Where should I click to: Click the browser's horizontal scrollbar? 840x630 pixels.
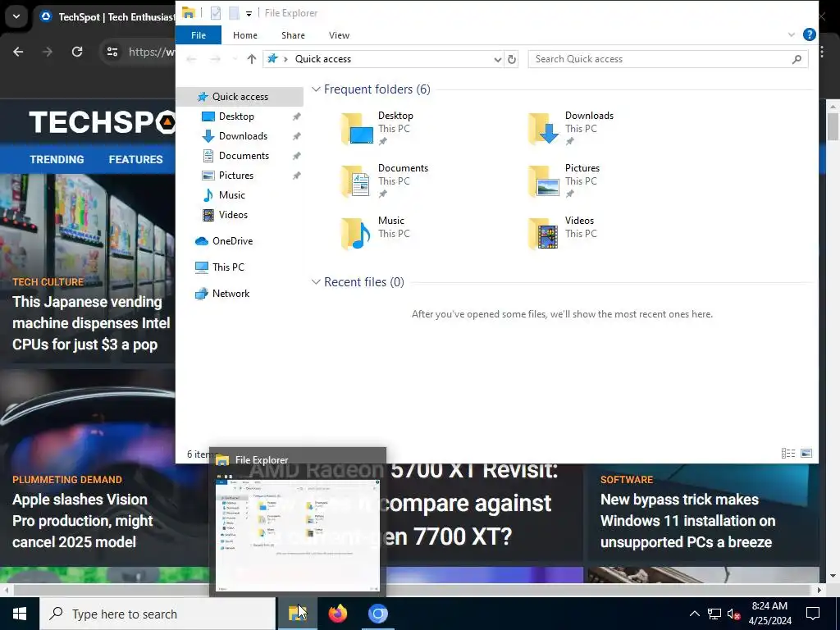click(x=413, y=590)
